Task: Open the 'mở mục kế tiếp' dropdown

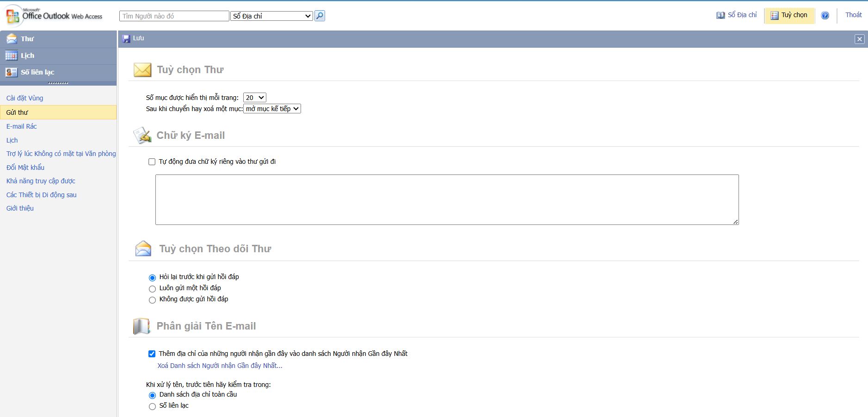Action: [272, 109]
